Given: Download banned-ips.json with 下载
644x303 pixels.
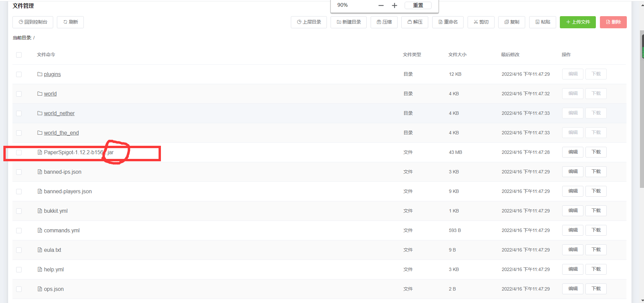Looking at the screenshot, I should click(596, 172).
